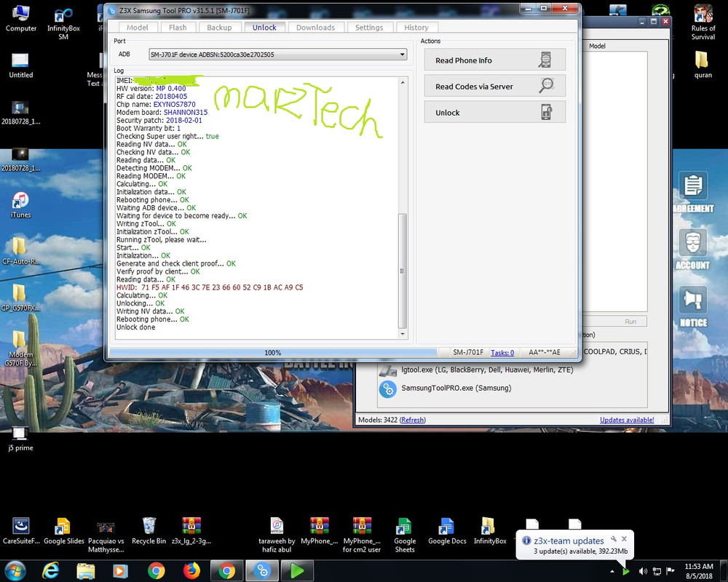Click the taskbar clock showing 11:53 AM
Screen dimensions: 728x582
pyautogui.click(x=699, y=571)
